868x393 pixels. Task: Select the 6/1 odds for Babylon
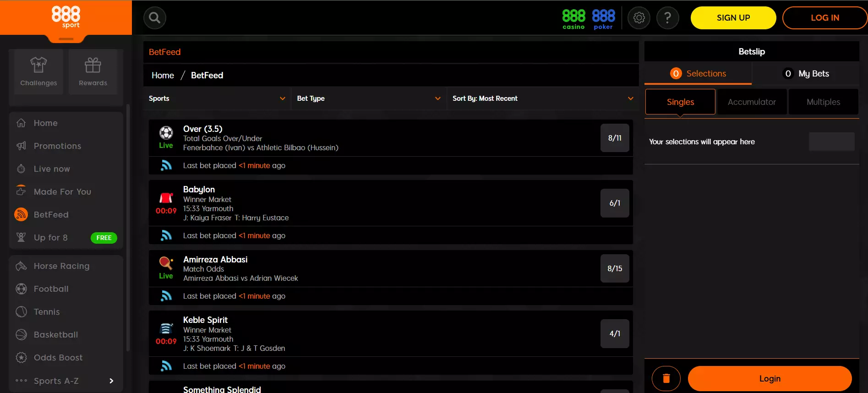(x=615, y=203)
